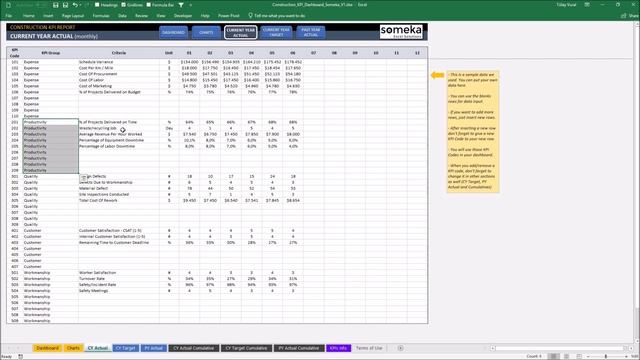Click the horizontal scrollbar track
The width and height of the screenshot is (640, 360).
pos(559,348)
